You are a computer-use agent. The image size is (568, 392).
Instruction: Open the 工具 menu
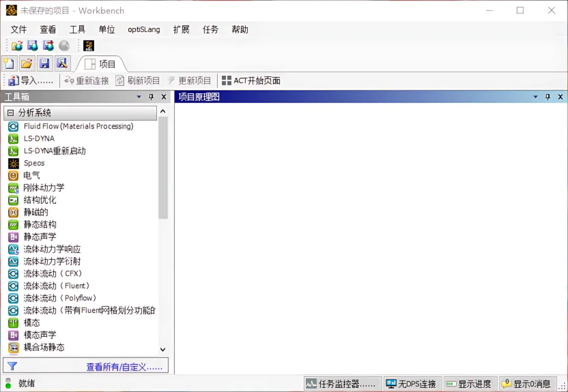[77, 29]
